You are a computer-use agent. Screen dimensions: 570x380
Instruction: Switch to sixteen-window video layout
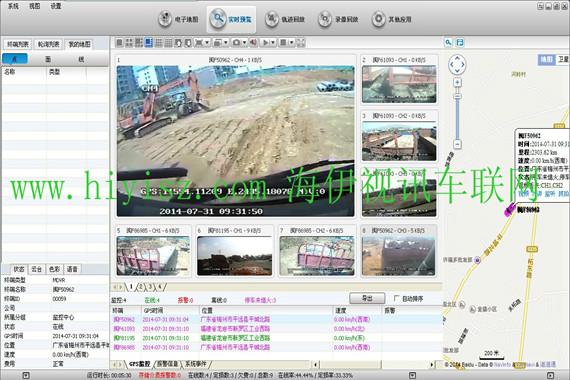tap(168, 43)
